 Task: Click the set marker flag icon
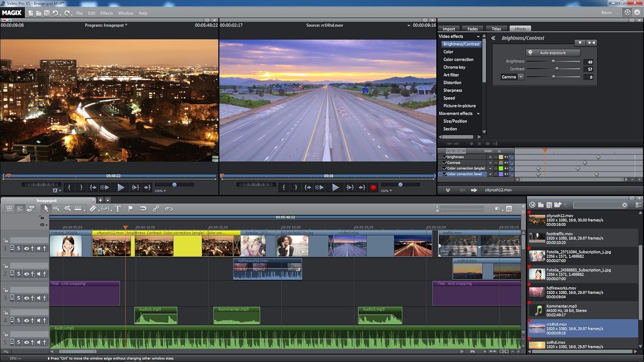pos(131,209)
